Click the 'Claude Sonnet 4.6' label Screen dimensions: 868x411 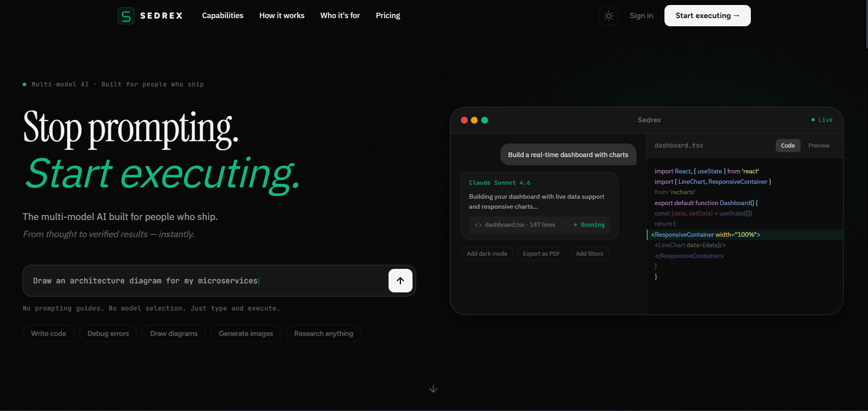point(500,183)
